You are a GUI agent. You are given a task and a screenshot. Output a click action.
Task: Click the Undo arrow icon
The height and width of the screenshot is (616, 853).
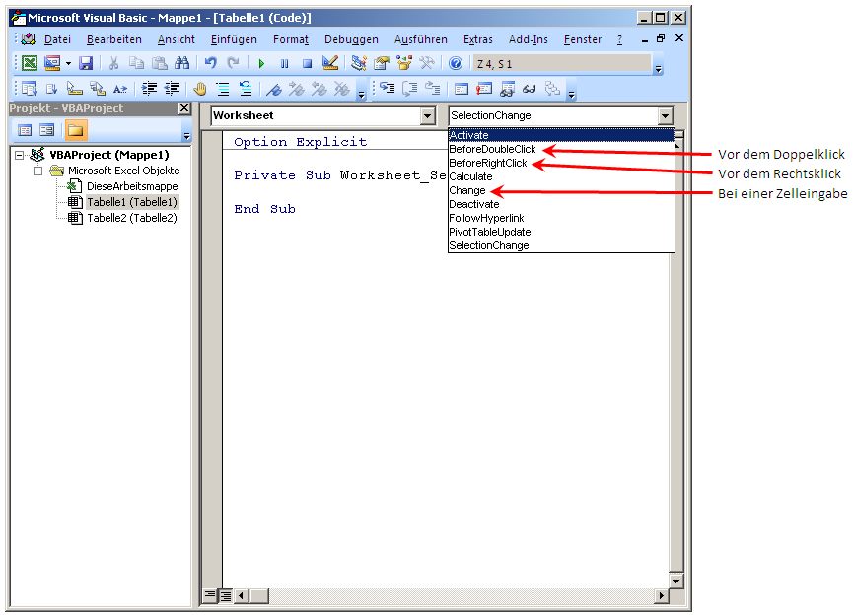210,63
